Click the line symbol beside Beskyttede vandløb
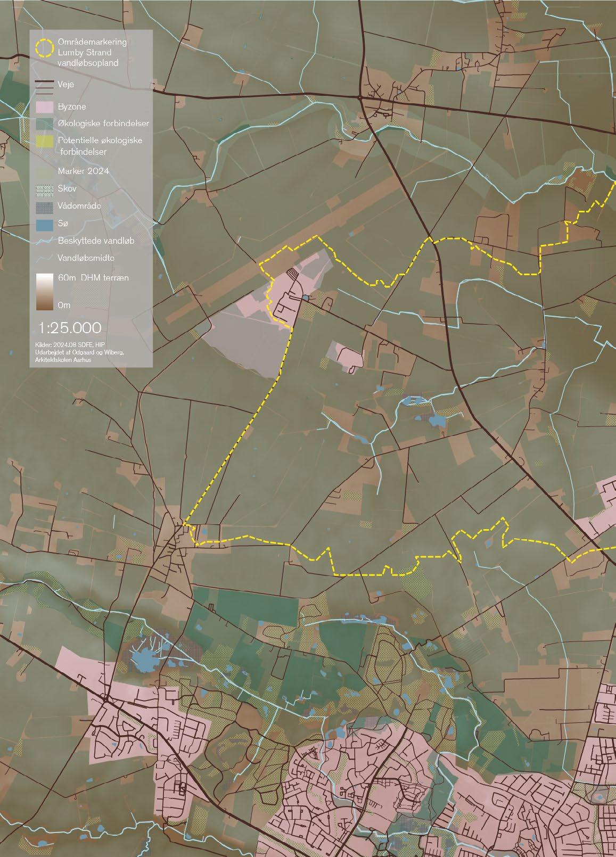 coord(45,241)
